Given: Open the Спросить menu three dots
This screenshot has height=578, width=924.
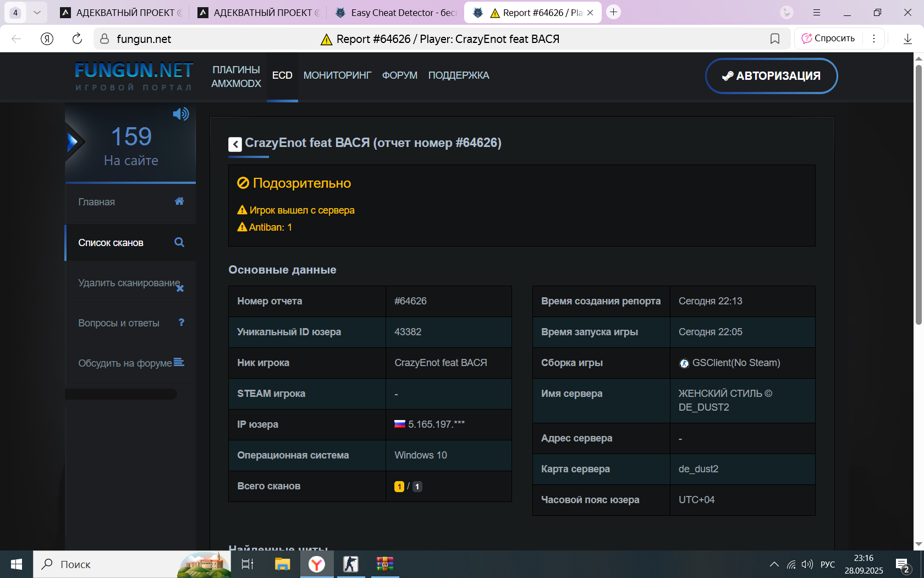Looking at the screenshot, I should pyautogui.click(x=873, y=39).
